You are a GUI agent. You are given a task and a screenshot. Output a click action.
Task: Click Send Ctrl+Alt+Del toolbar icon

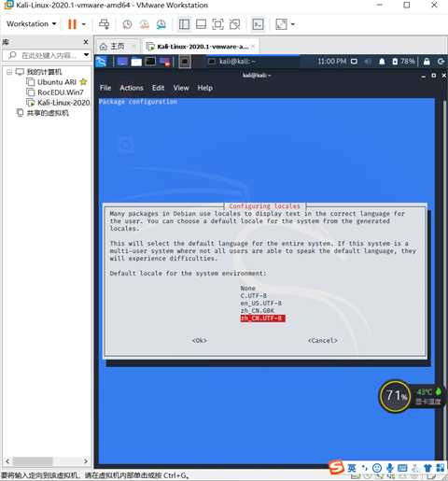coord(104,24)
